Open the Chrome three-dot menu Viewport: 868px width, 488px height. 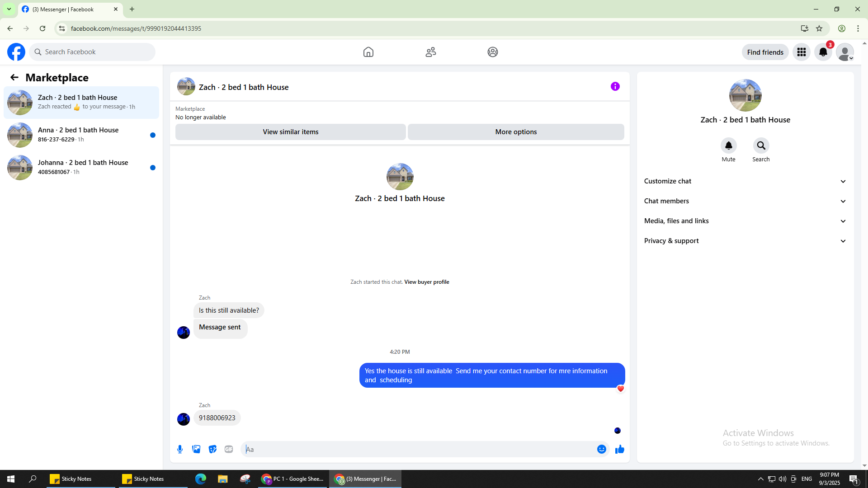858,28
